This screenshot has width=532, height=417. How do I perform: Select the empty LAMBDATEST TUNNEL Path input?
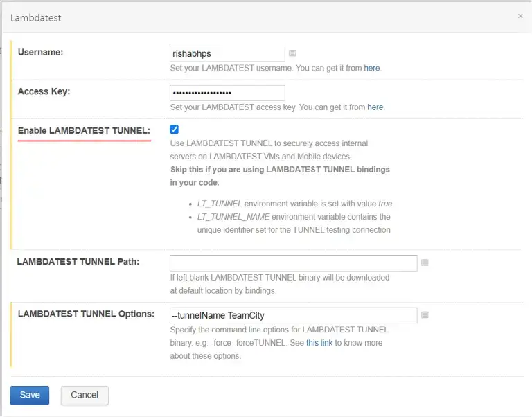click(293, 263)
